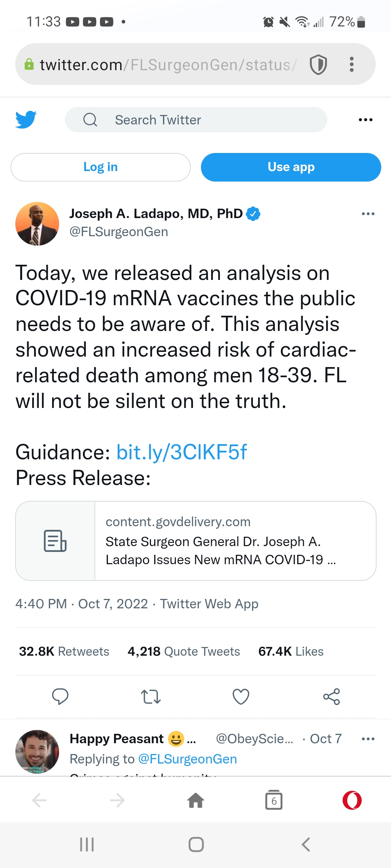
Task: Tap the Opera logo menu button
Action: 352,800
